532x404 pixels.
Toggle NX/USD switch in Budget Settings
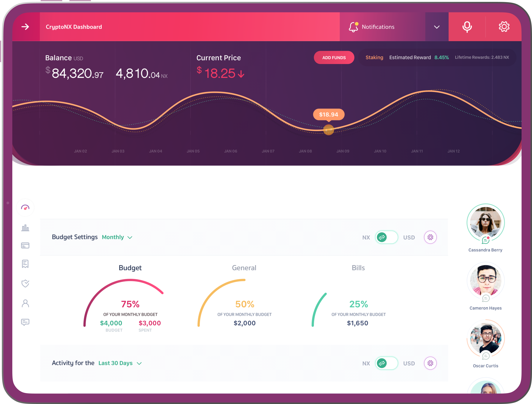(386, 237)
